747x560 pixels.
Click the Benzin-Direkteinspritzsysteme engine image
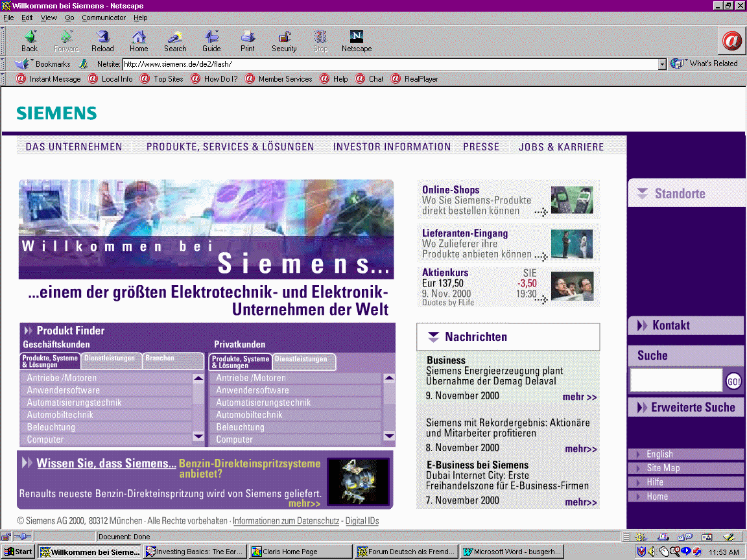click(x=358, y=482)
